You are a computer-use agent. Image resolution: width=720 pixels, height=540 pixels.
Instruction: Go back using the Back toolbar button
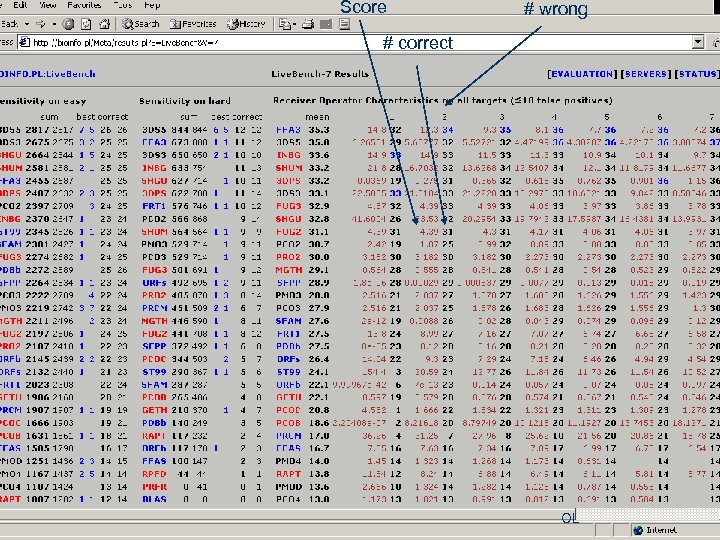[x=9, y=23]
